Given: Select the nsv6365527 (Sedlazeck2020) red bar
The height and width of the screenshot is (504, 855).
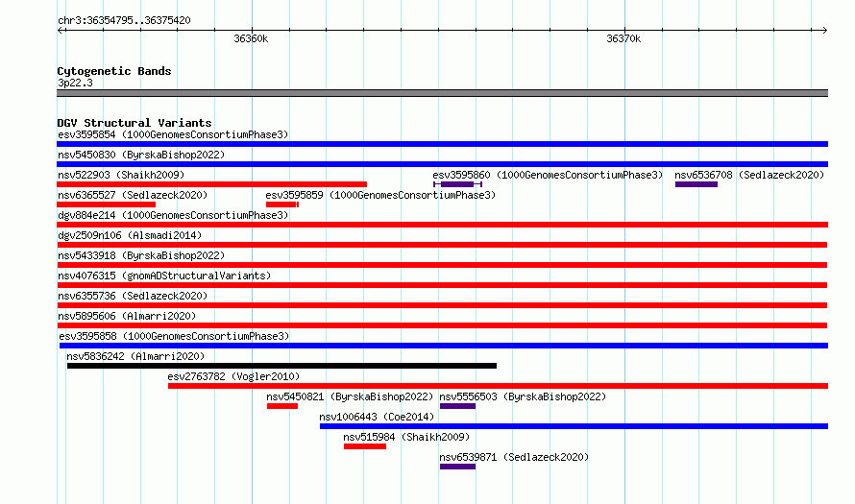Looking at the screenshot, I should pos(106,204).
